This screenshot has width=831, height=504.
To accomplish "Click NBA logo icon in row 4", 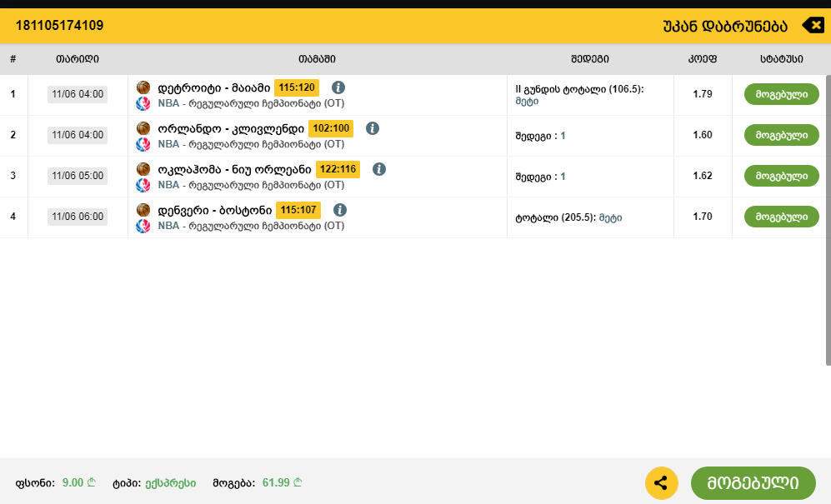I will (143, 226).
